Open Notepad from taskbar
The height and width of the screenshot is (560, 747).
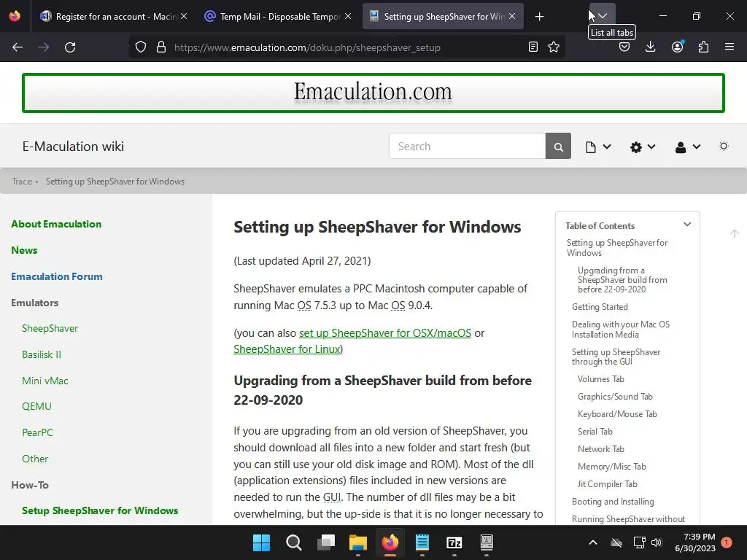click(x=422, y=542)
